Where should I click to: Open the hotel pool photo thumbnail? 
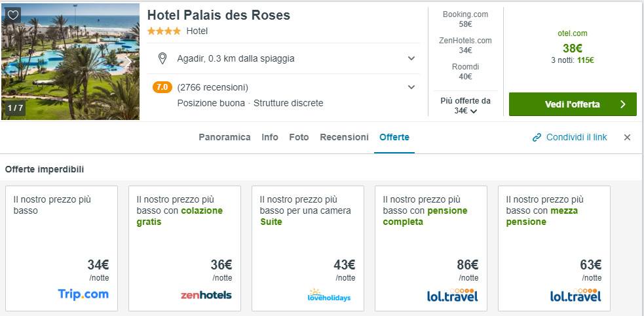pyautogui.click(x=70, y=62)
